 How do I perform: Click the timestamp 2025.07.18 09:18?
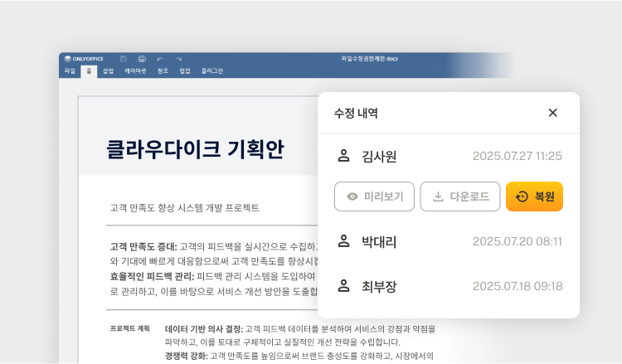tap(518, 286)
